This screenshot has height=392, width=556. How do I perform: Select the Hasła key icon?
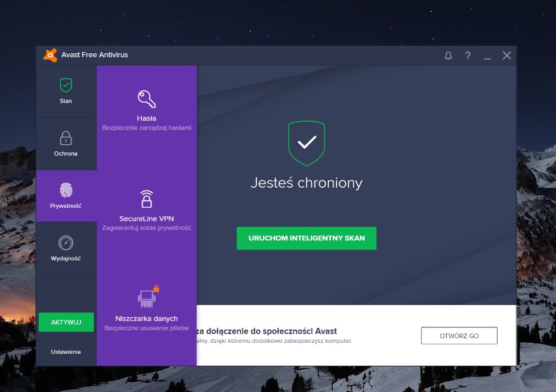[x=146, y=98]
